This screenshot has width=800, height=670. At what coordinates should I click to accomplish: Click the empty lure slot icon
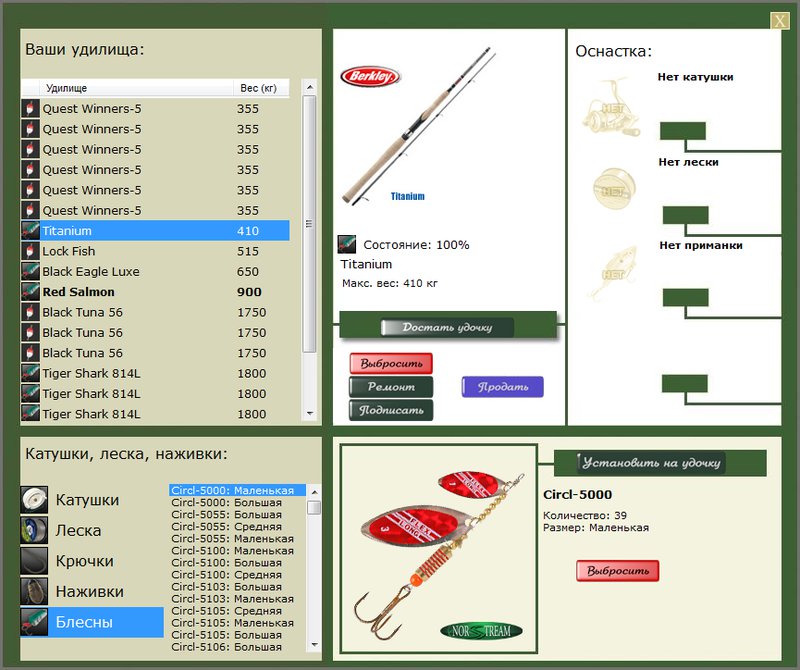click(613, 272)
